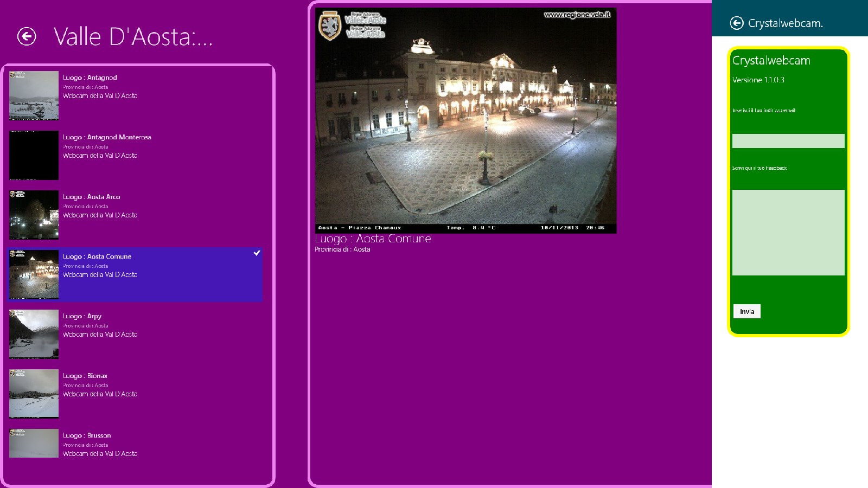Select the Antagnod Monterosa webcam entry
Screen dimensions: 868x488
tap(136, 155)
